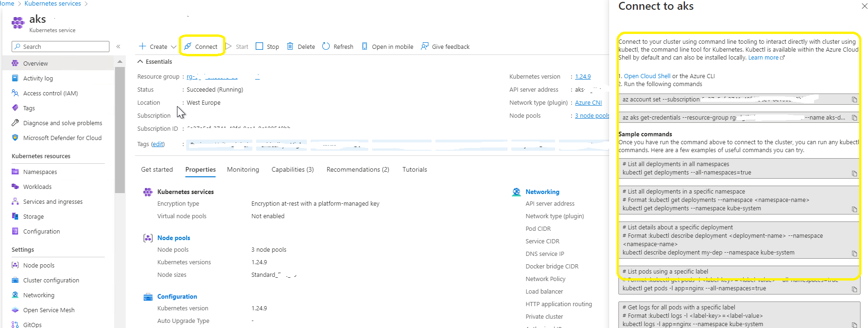The width and height of the screenshot is (868, 328).
Task: Open the Workloads icon
Action: point(15,187)
